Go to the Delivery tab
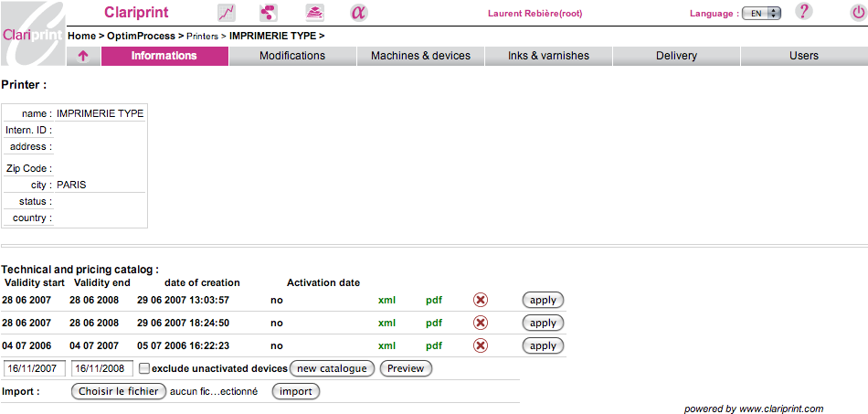868x414 pixels. (x=676, y=56)
